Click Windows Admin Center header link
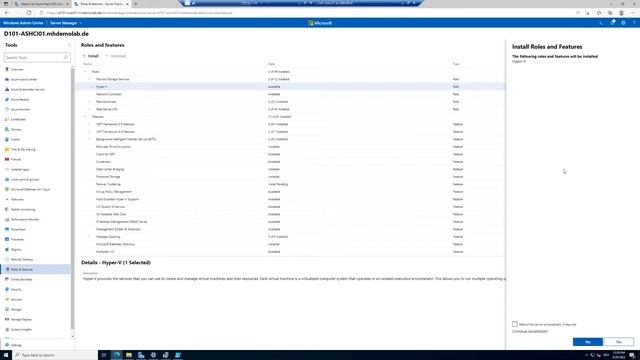This screenshot has height=360, width=640. tap(23, 23)
